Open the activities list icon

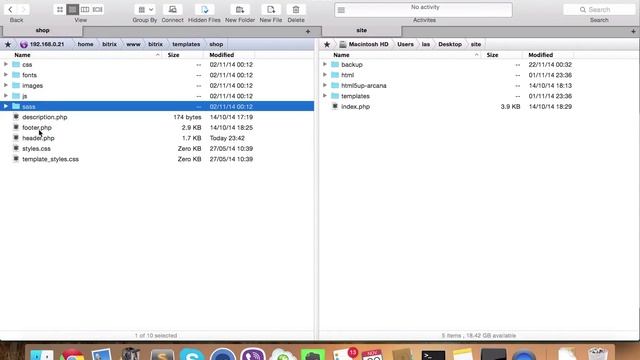pos(341,10)
